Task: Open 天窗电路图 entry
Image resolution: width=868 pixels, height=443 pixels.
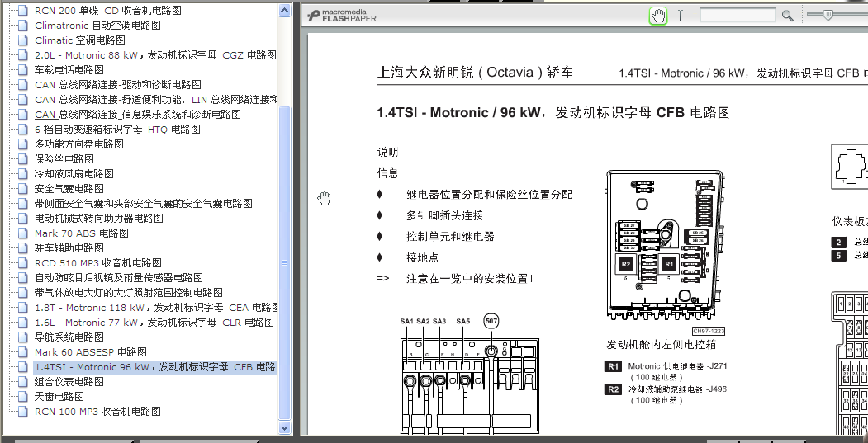Action: [59, 397]
